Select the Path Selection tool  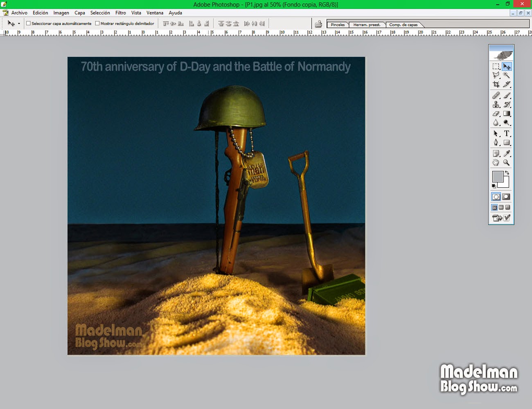point(496,133)
